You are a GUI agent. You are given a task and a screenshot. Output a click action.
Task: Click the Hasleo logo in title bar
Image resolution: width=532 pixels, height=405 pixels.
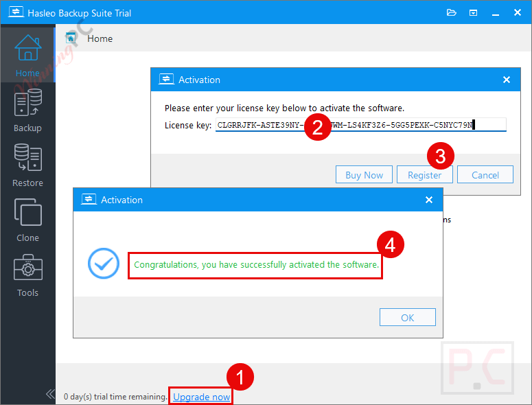point(16,12)
